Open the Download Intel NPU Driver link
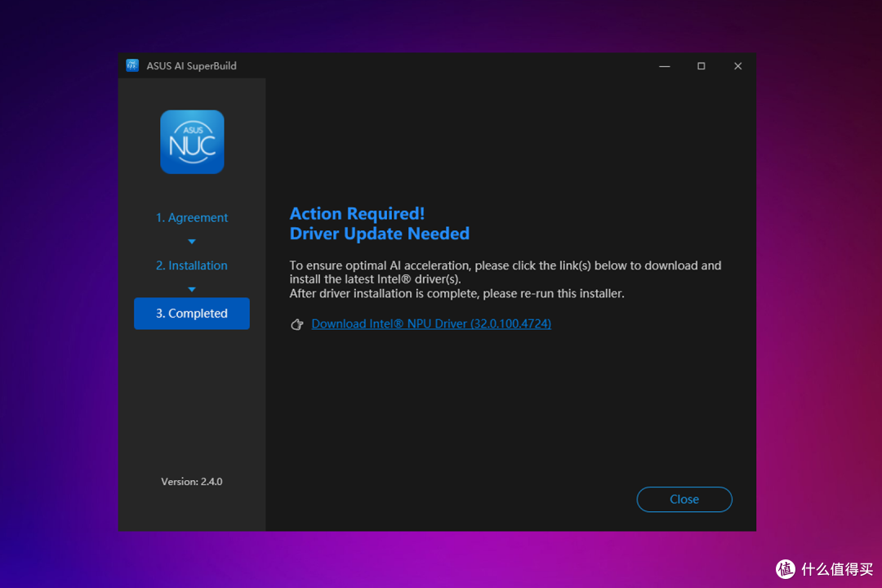The height and width of the screenshot is (588, 882). click(x=431, y=323)
